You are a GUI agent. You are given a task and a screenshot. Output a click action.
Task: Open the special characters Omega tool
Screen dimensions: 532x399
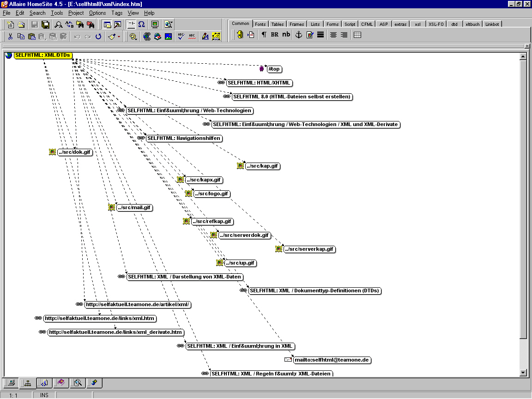(x=142, y=24)
